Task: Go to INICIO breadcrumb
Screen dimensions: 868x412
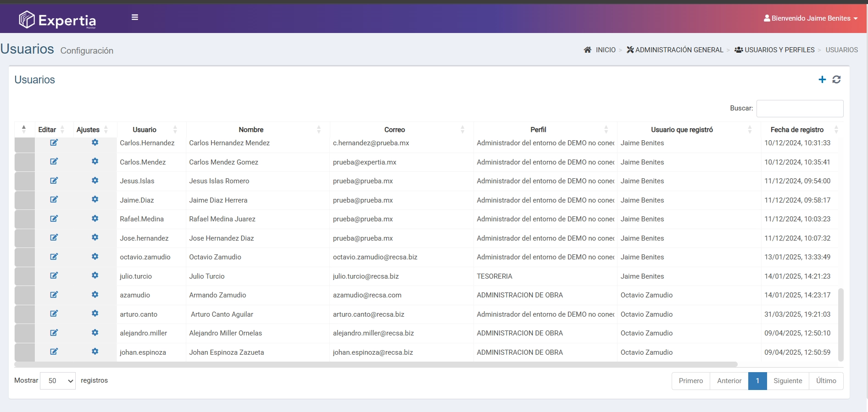Action: [x=600, y=50]
